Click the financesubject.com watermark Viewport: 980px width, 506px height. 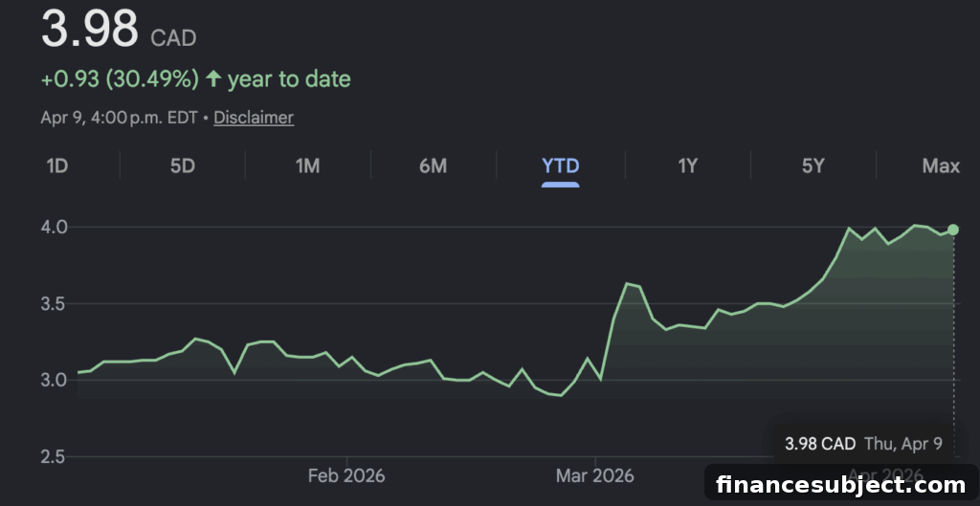[x=840, y=484]
